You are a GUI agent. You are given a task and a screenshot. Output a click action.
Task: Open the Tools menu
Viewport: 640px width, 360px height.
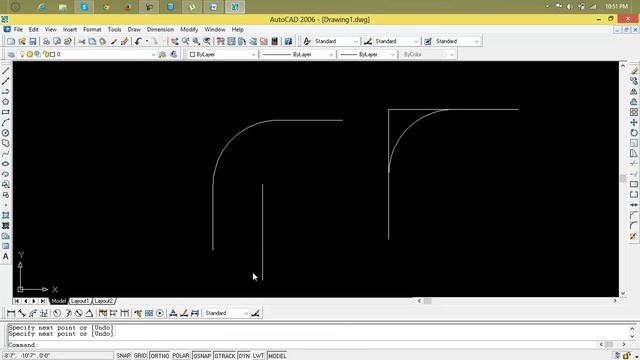pyautogui.click(x=115, y=29)
